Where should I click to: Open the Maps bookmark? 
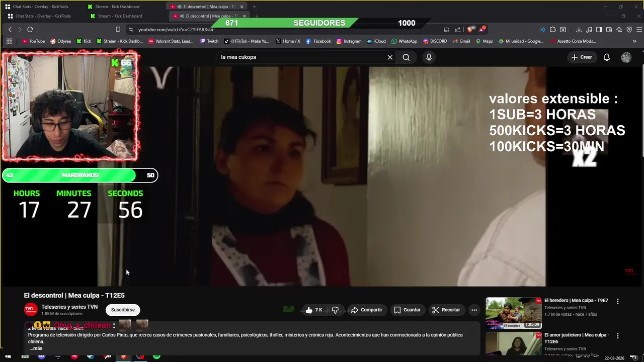point(485,41)
